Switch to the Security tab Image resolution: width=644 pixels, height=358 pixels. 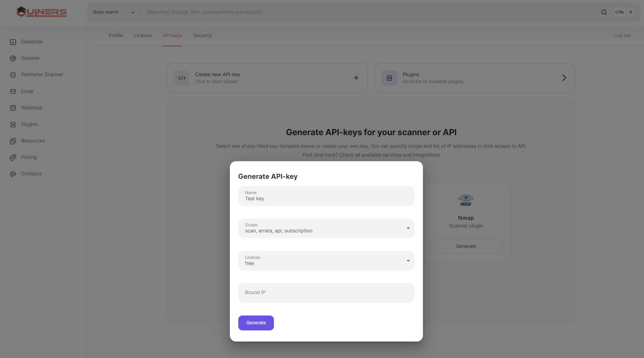pyautogui.click(x=202, y=36)
